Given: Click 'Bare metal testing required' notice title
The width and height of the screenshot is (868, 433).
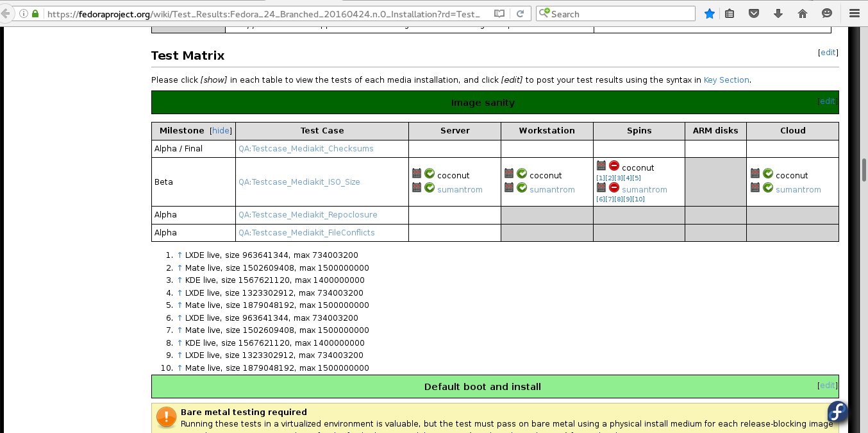Looking at the screenshot, I should [244, 412].
